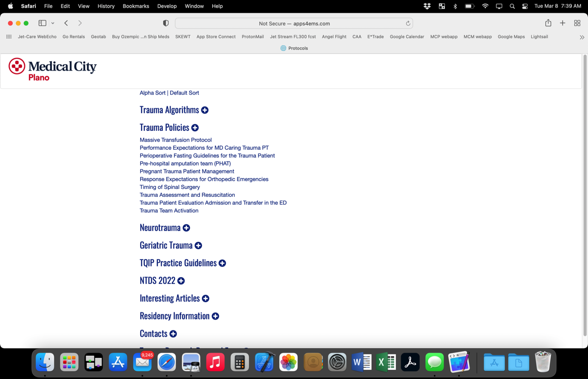Open the File menu
The image size is (588, 379).
tap(48, 6)
